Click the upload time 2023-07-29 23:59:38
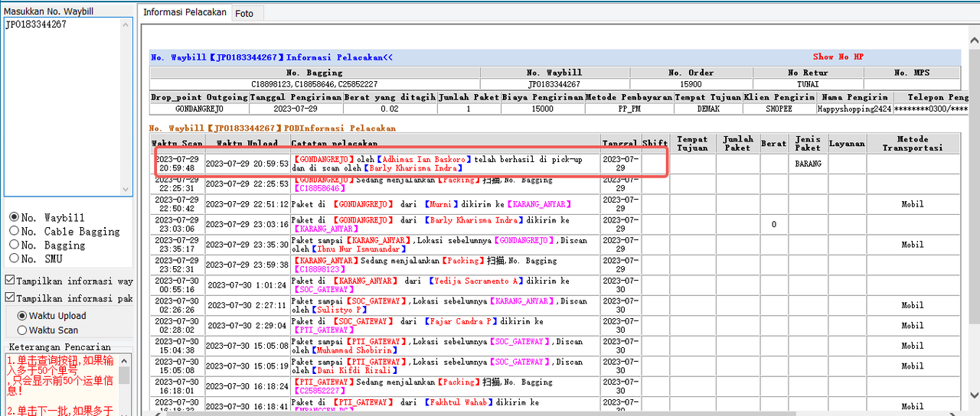980x416 pixels. 247,265
